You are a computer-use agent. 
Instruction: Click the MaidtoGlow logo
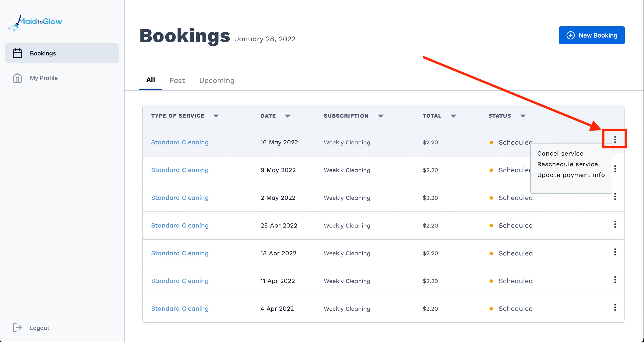coord(35,23)
